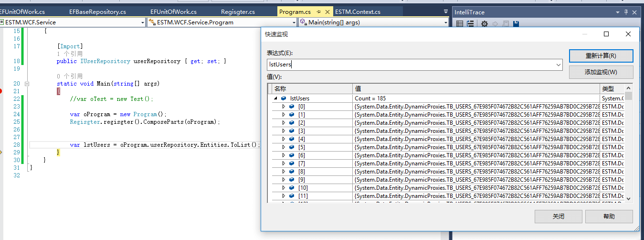Click the IntelliTrace save session floppy icon
The height and width of the screenshot is (240, 644).
516,23
